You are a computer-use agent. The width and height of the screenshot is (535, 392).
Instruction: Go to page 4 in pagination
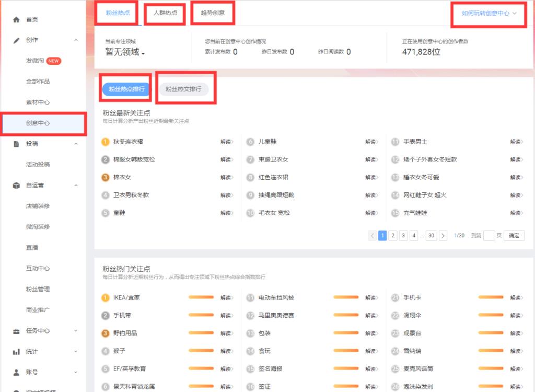(414, 236)
